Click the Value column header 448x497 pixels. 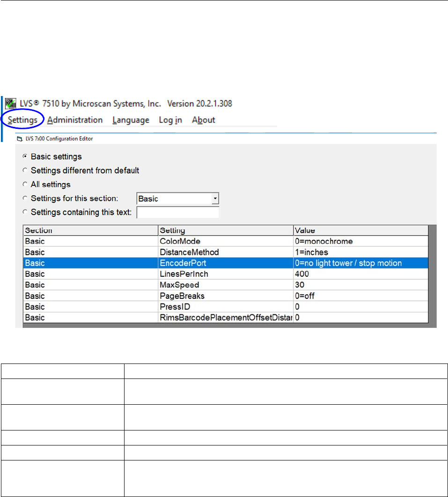pos(361,230)
